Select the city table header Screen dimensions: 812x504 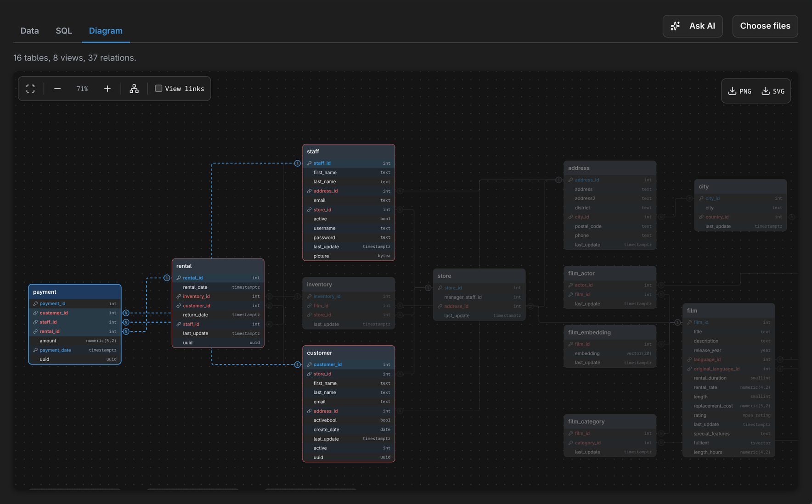point(740,187)
